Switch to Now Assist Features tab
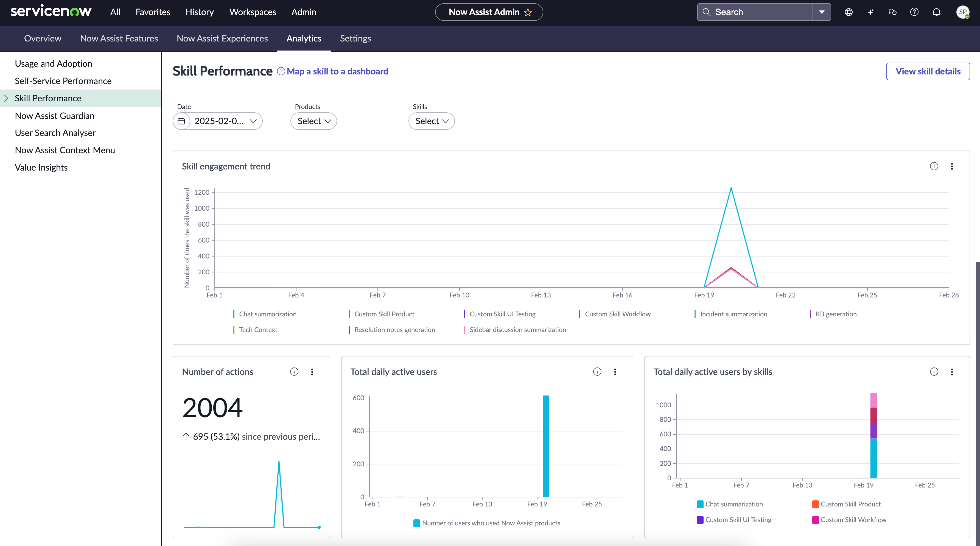The height and width of the screenshot is (546, 980). click(119, 38)
